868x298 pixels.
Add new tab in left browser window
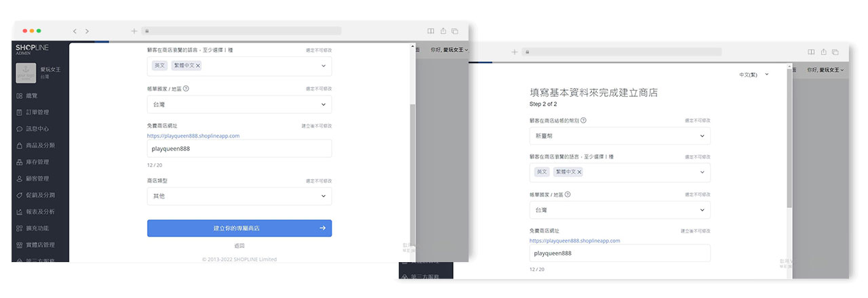point(134,31)
